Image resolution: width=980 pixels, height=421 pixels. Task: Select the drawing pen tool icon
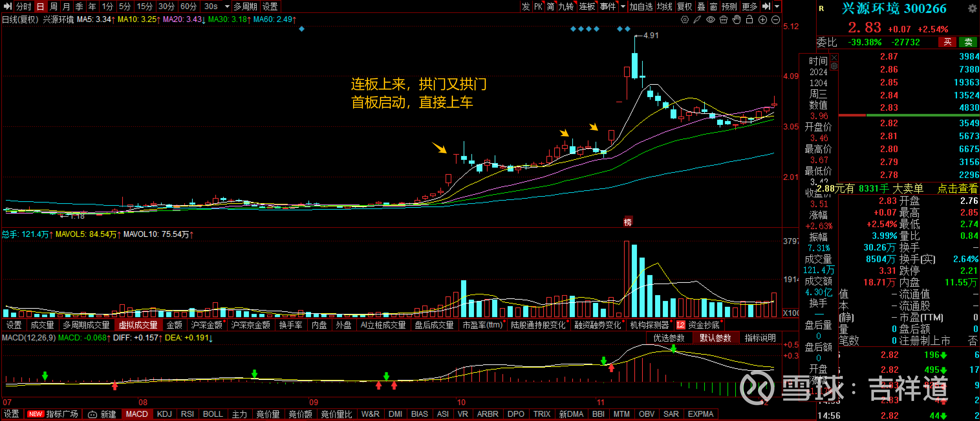click(x=697, y=20)
